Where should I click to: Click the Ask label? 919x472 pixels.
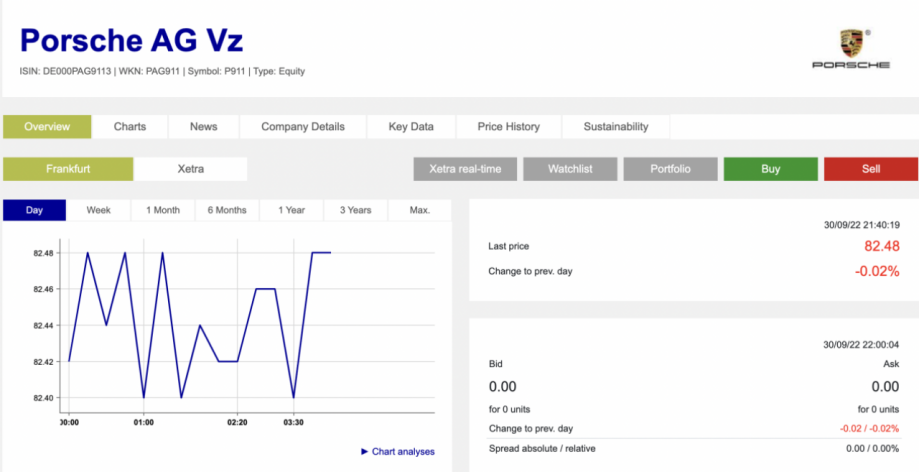(x=891, y=364)
